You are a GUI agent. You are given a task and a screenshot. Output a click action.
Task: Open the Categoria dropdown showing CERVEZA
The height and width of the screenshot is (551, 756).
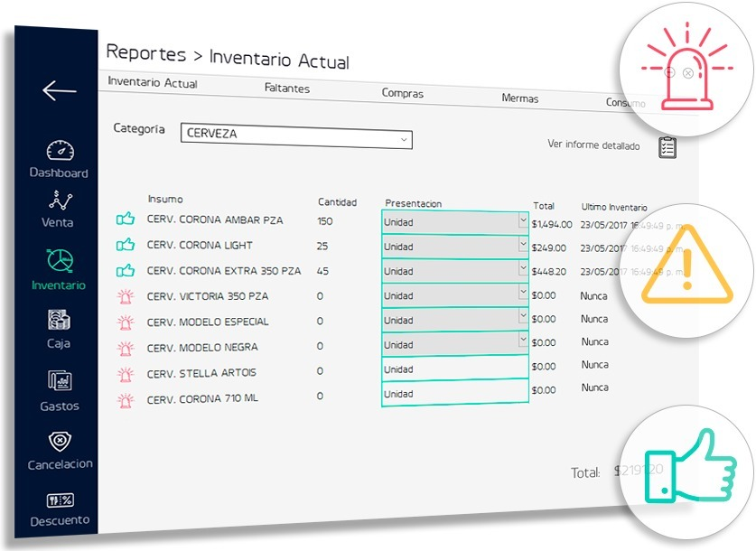pos(295,139)
